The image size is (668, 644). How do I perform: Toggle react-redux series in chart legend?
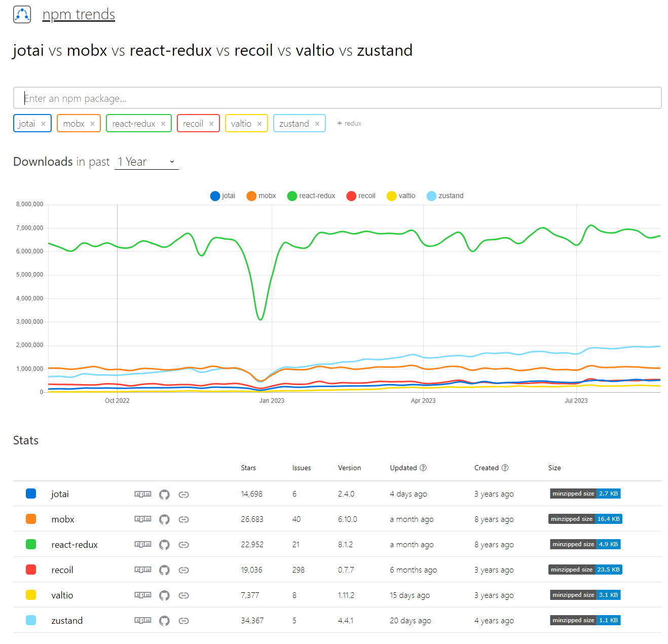click(311, 196)
